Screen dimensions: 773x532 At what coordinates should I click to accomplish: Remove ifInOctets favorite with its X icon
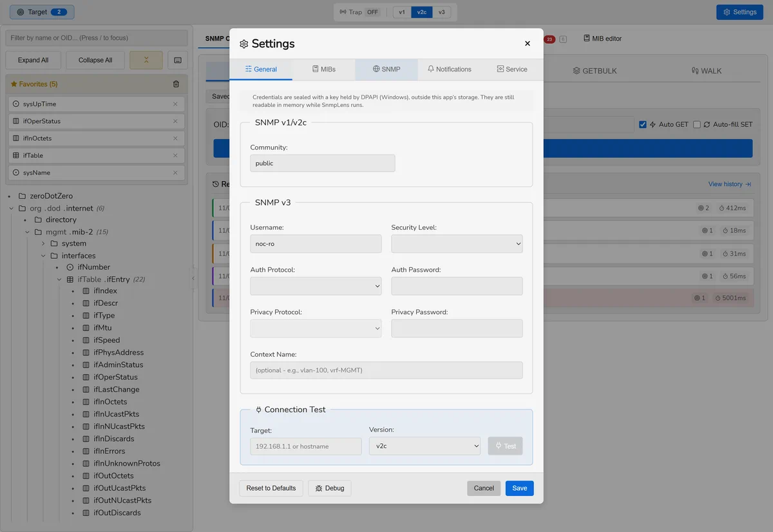click(x=175, y=138)
